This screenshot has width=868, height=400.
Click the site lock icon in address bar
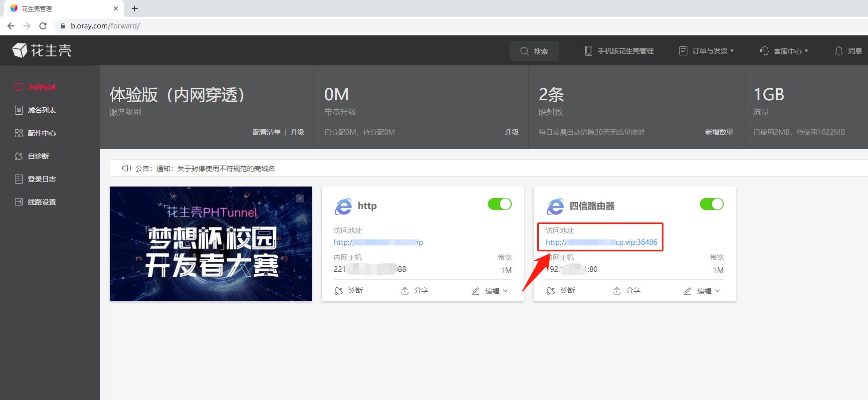click(63, 26)
